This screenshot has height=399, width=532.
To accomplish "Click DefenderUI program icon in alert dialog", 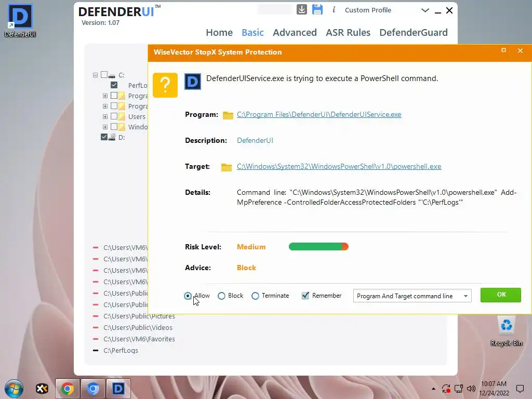I will [x=193, y=82].
